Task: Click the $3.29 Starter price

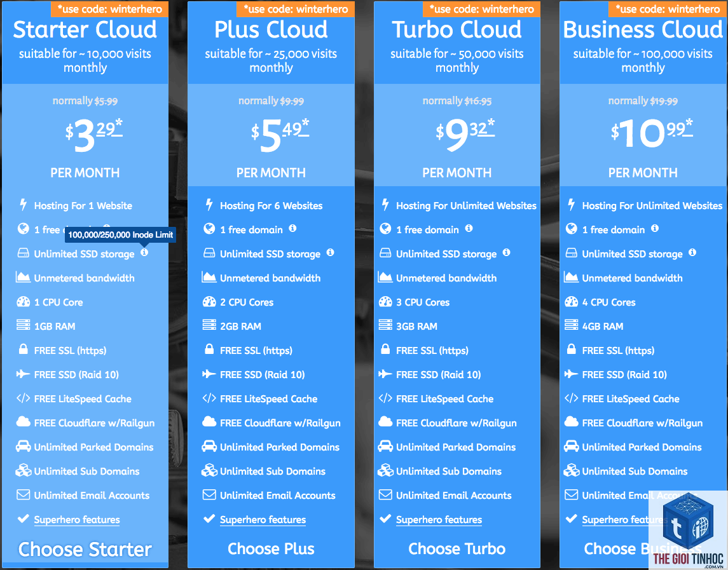Action: [x=94, y=135]
